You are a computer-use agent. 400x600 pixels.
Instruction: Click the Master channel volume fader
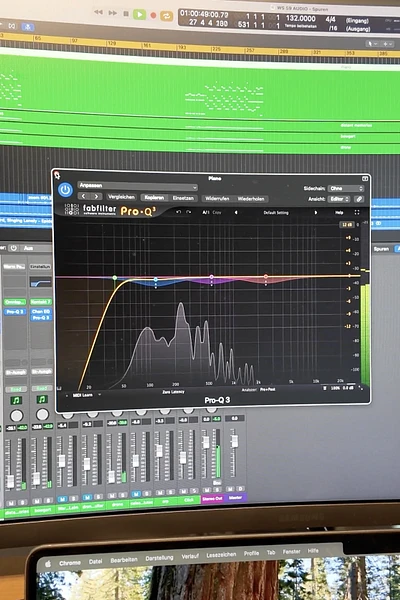234,442
